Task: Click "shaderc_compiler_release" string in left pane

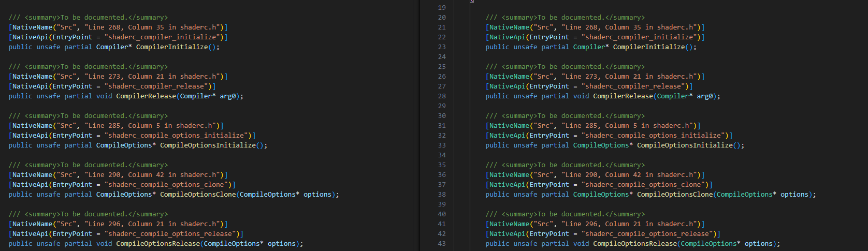Action: coord(156,86)
